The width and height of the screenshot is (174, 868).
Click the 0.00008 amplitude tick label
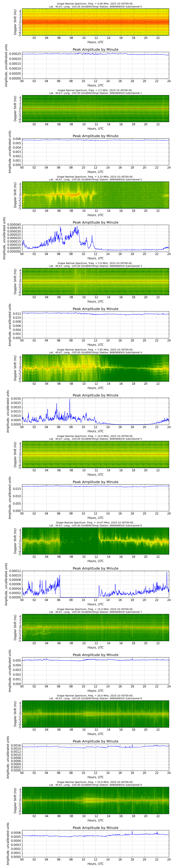[x=14, y=580]
